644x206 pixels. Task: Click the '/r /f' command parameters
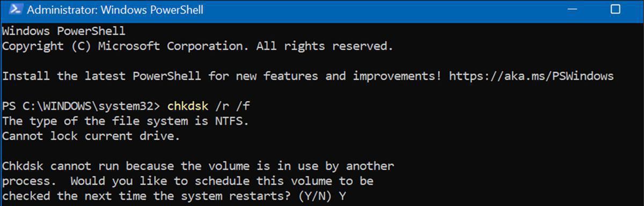tap(232, 106)
